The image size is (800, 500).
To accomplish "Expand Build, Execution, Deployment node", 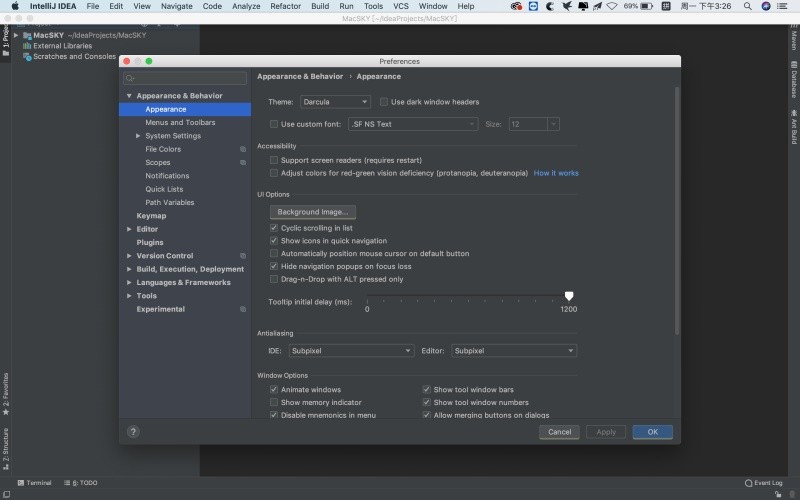I will point(129,269).
